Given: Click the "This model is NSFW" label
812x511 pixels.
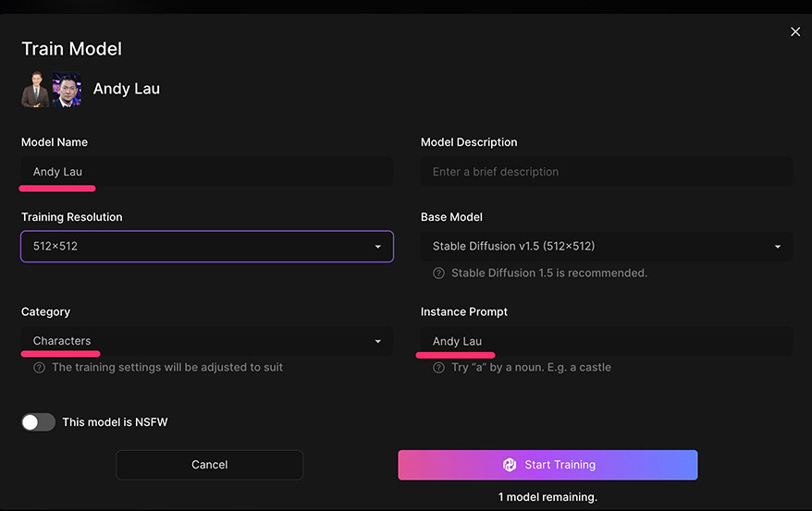Looking at the screenshot, I should point(115,422).
